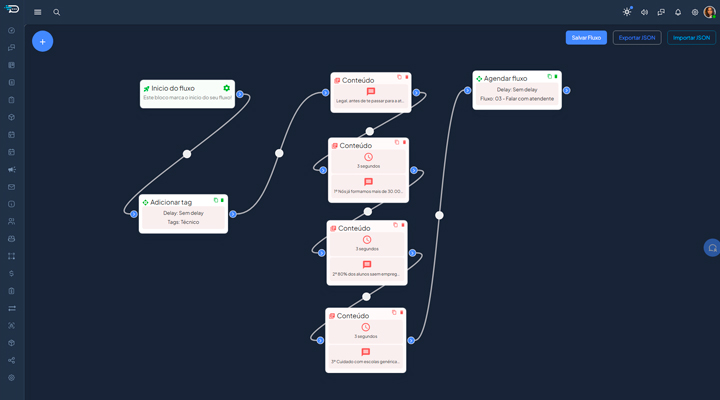Select the Inicio do fluxo block title
Viewport: 720px width, 400px height.
point(173,88)
